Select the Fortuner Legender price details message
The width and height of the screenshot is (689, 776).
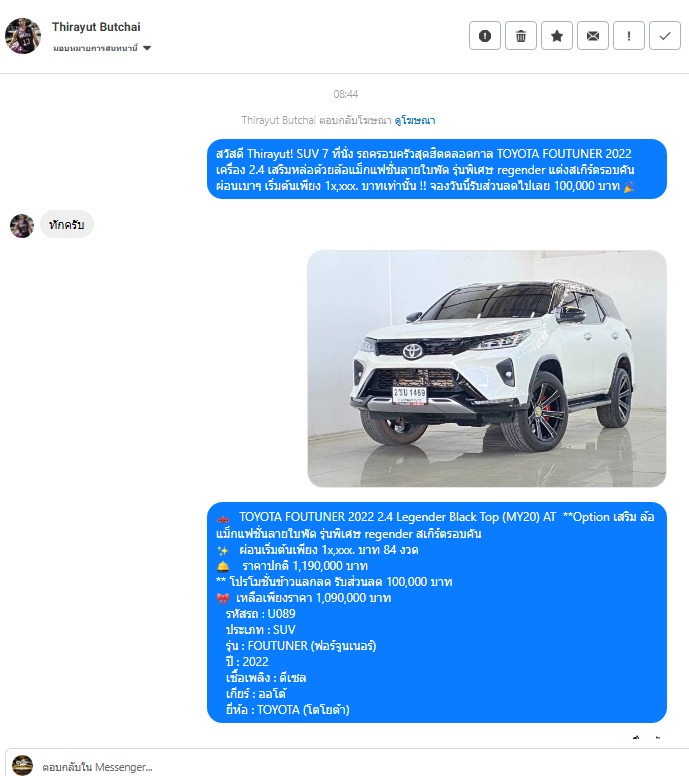(x=437, y=613)
